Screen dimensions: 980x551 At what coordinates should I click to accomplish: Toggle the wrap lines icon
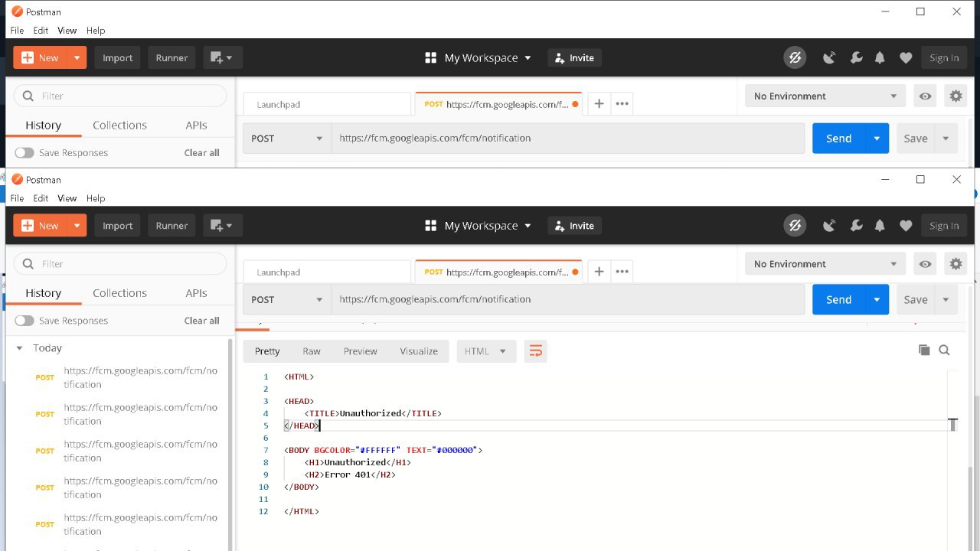[536, 351]
